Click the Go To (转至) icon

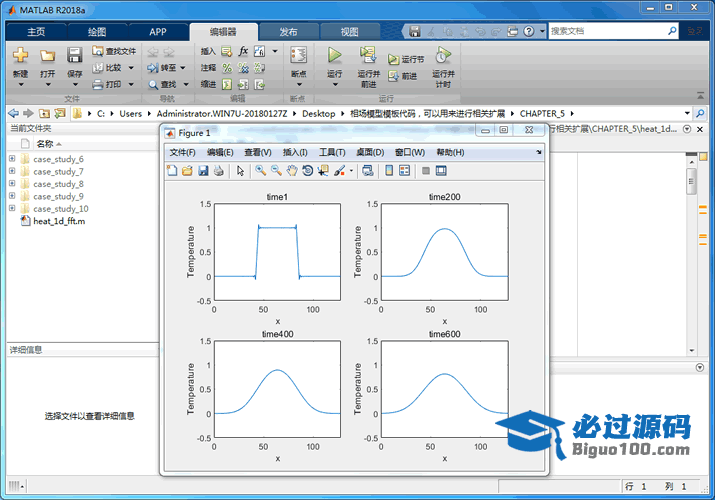(153, 68)
